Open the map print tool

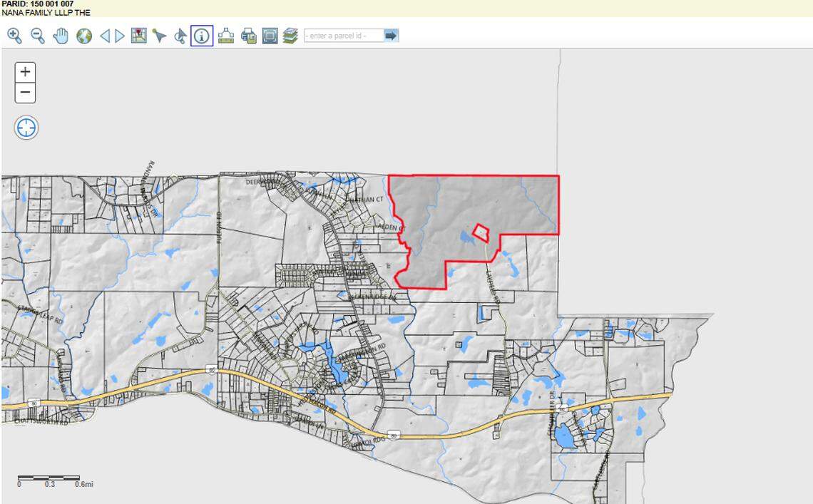[x=247, y=35]
